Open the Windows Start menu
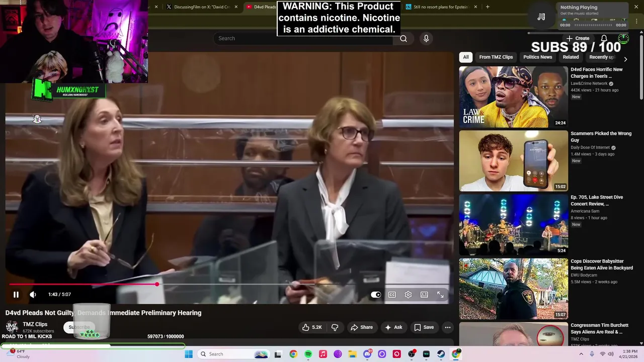 point(189,354)
